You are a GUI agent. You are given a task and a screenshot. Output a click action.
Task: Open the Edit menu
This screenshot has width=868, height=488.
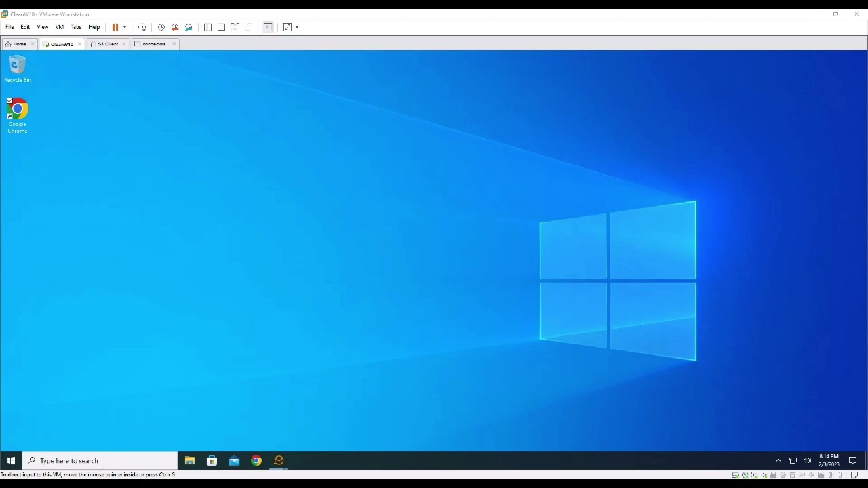point(25,27)
